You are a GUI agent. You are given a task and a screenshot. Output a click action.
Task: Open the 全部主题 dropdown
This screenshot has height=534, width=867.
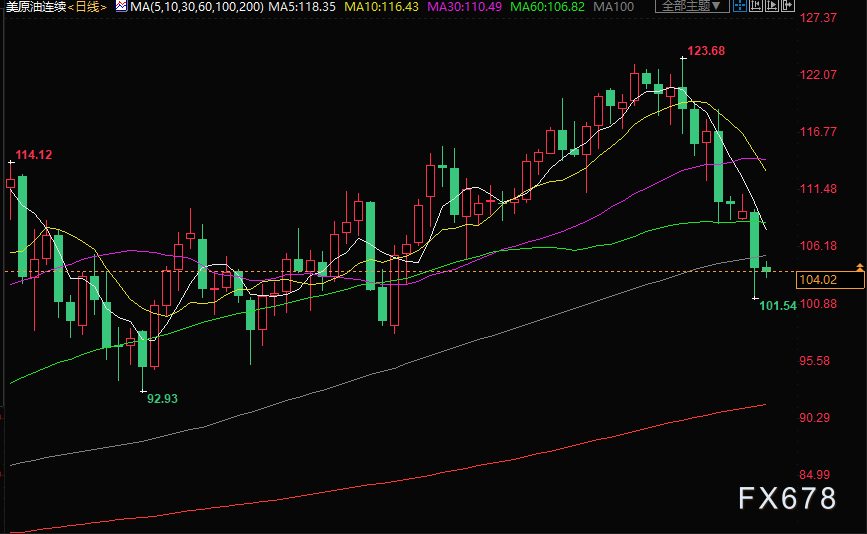coord(692,6)
